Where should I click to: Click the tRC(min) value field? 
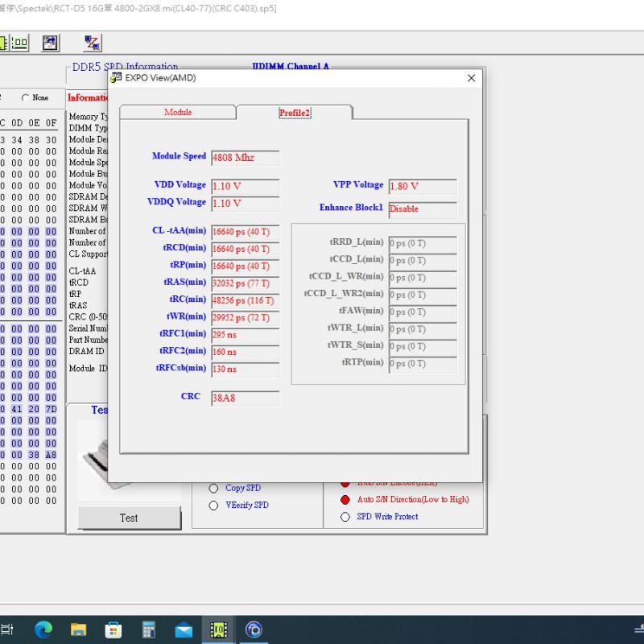tap(246, 300)
